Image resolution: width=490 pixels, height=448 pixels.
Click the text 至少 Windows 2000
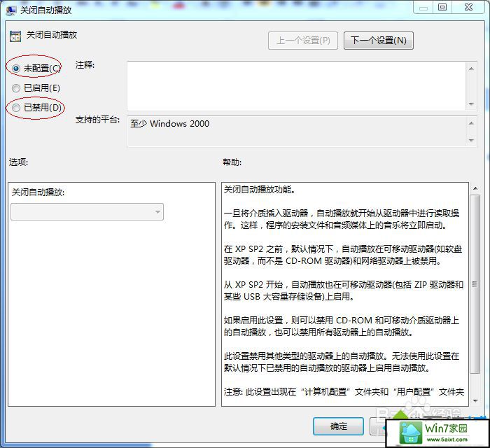point(169,124)
